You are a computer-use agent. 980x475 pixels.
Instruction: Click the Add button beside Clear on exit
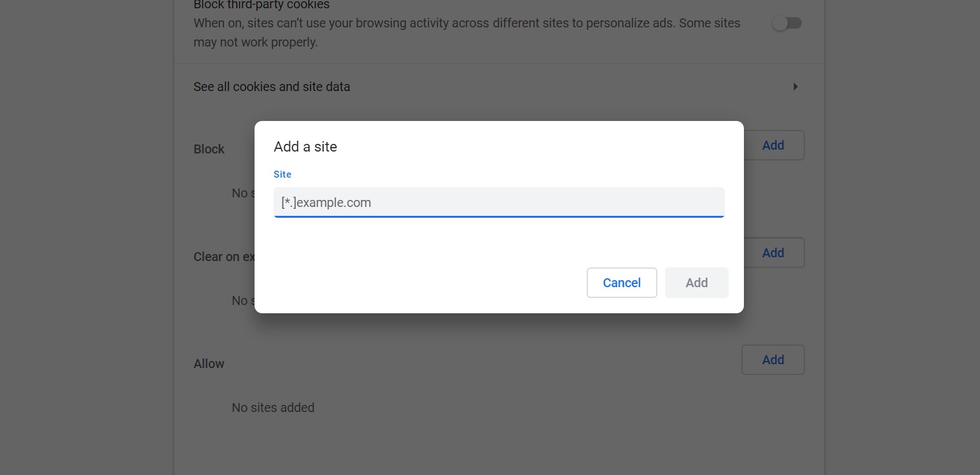[773, 253]
